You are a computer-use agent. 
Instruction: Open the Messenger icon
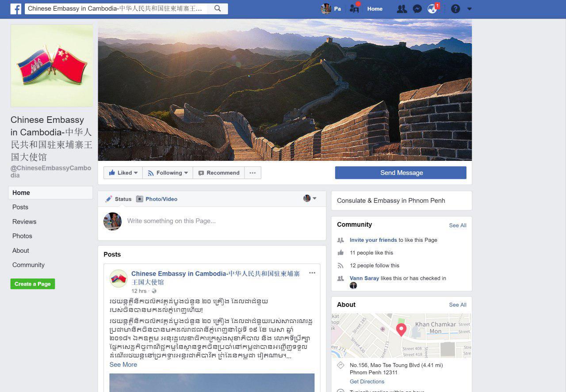click(x=417, y=9)
